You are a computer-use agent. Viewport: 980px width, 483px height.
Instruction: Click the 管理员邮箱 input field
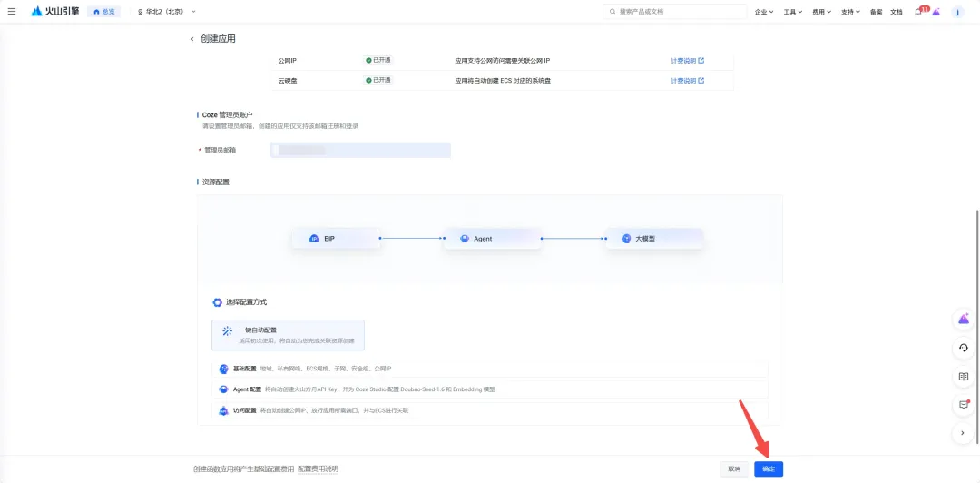tap(360, 150)
